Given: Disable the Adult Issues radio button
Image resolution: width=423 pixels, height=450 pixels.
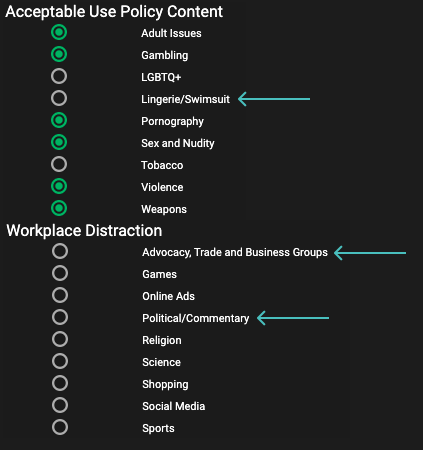Looking at the screenshot, I should coord(59,32).
